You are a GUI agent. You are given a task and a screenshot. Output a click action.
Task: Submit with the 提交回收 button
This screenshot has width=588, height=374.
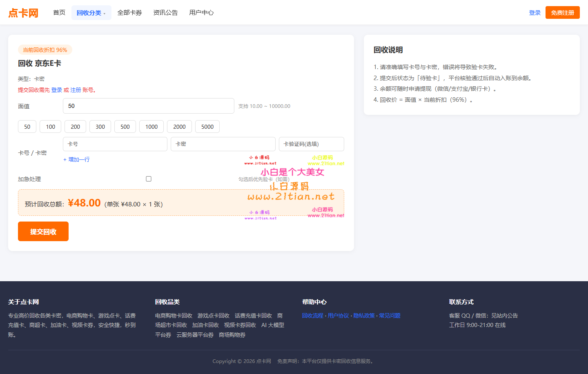(43, 231)
